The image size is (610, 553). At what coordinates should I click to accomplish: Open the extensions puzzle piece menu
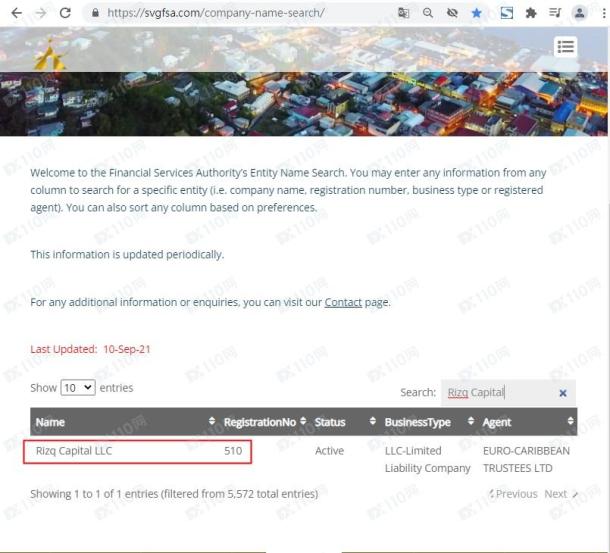tap(531, 13)
